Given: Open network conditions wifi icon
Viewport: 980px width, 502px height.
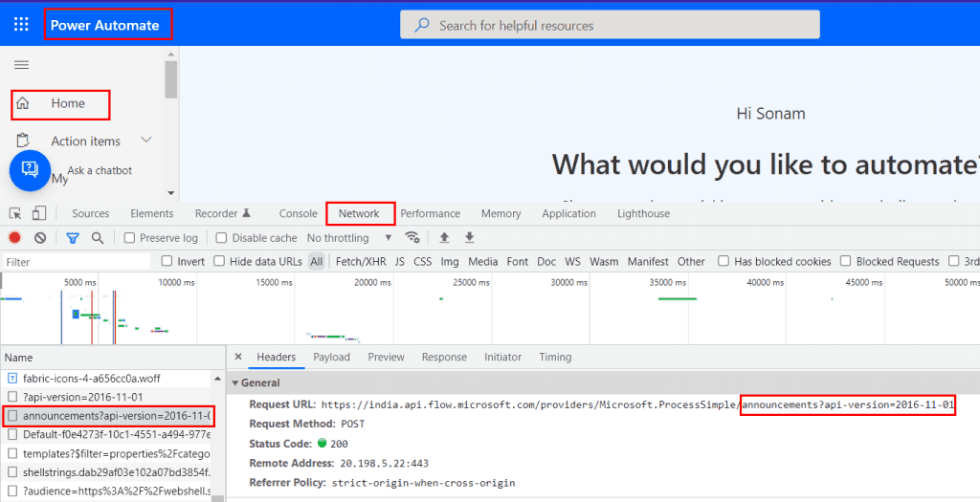Looking at the screenshot, I should coord(412,237).
